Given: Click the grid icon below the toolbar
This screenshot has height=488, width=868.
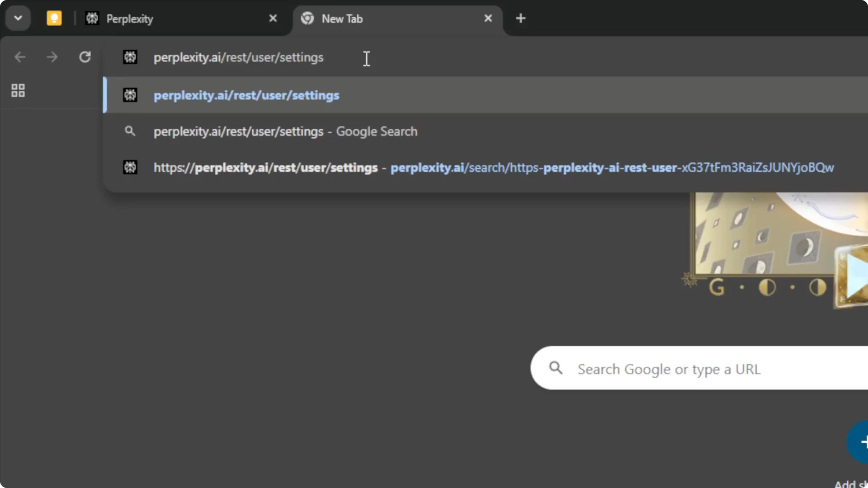Looking at the screenshot, I should click(18, 90).
